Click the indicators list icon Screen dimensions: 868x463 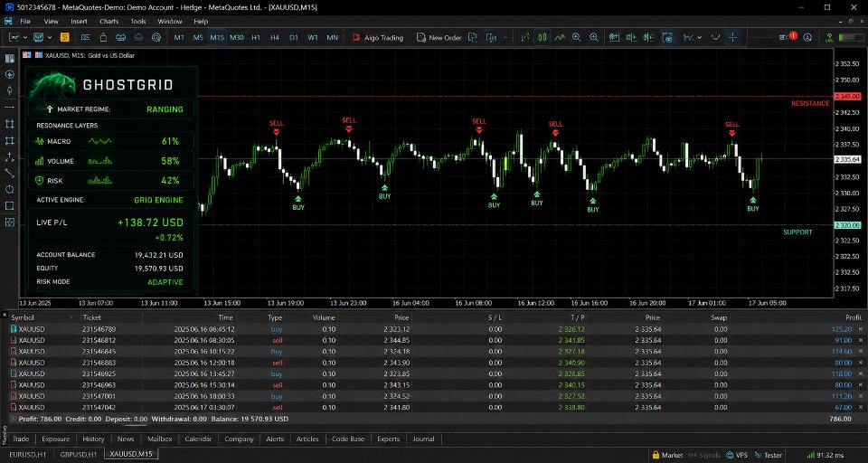click(x=688, y=38)
